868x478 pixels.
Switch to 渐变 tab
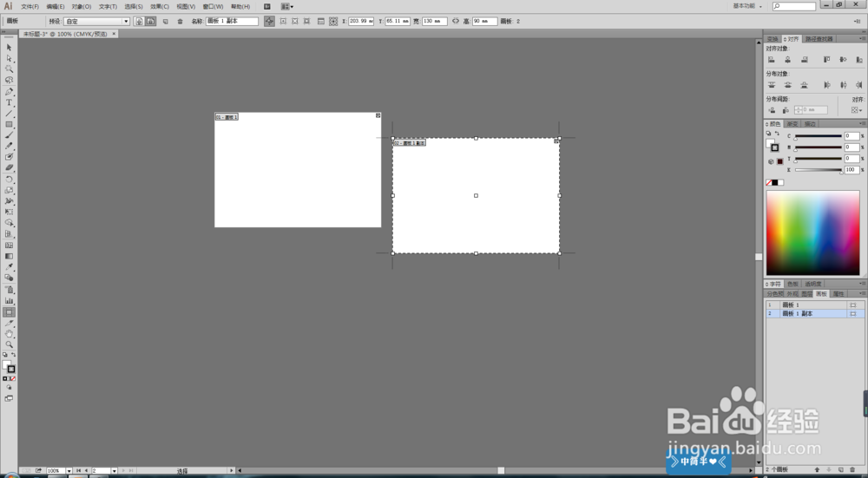(792, 124)
